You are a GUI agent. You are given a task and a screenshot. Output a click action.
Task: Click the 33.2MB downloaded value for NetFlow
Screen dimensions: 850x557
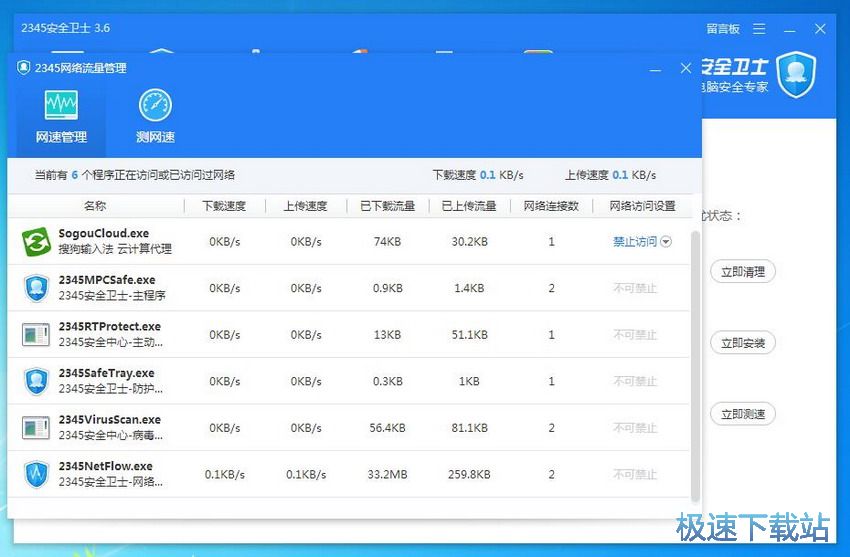(387, 475)
